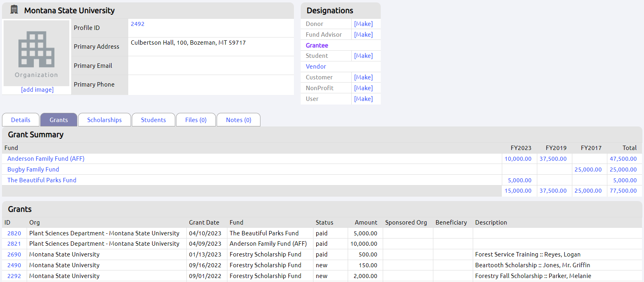Click grant date 09/16/2022
The image size is (644, 282).
[205, 265]
